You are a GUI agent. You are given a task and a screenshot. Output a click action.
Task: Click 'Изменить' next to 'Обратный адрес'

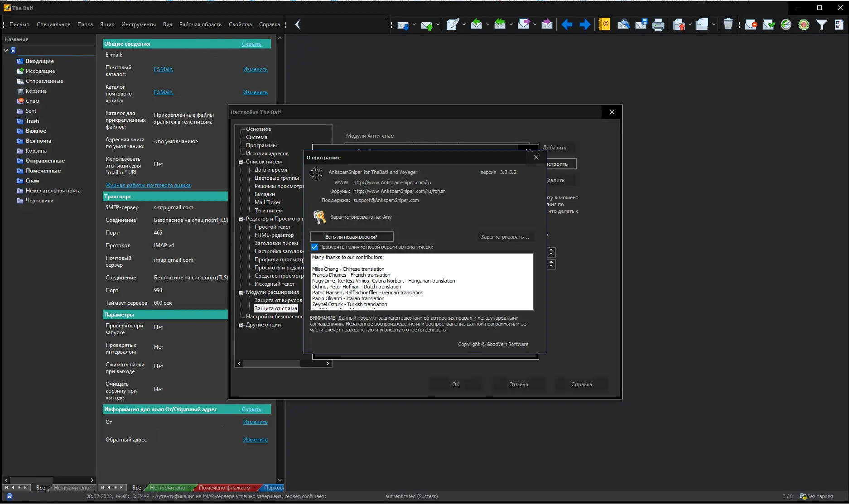coord(256,440)
